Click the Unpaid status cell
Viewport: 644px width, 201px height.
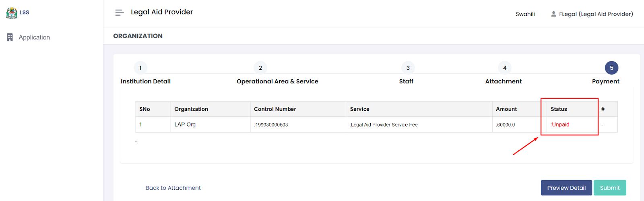click(x=560, y=124)
